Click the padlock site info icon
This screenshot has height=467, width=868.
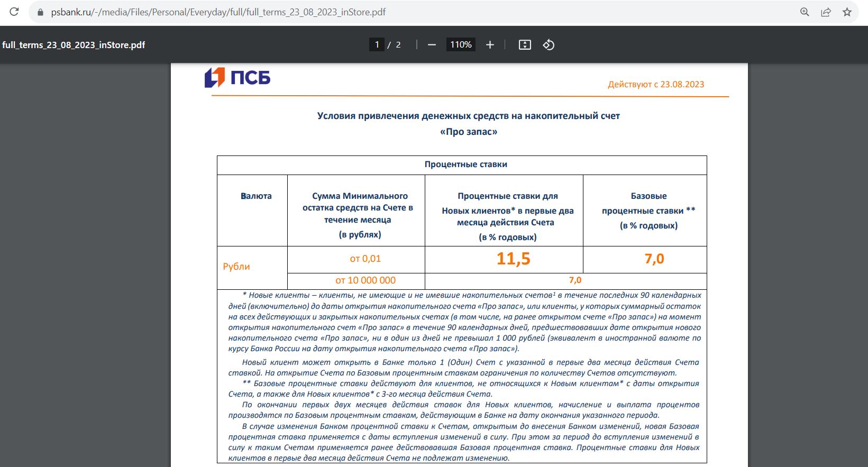(x=40, y=12)
